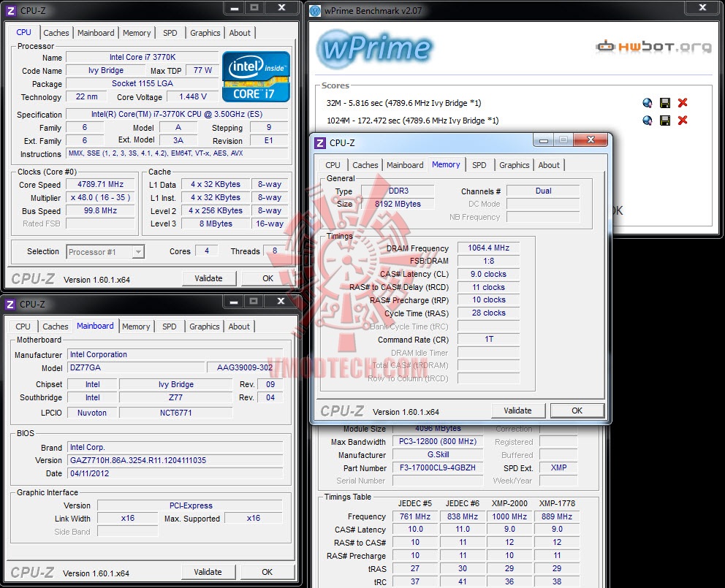Click OK in the CPU tab window
This screenshot has height=588, width=725.
point(267,278)
